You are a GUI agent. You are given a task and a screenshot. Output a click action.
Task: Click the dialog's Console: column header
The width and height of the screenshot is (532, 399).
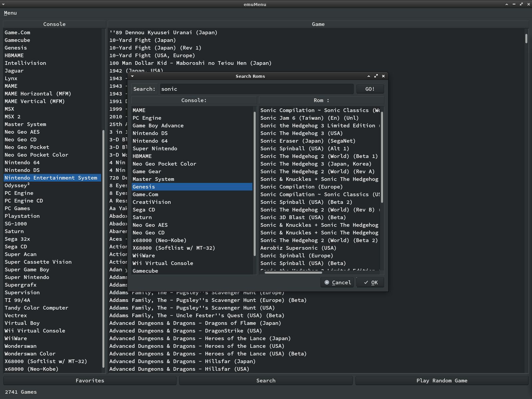click(x=194, y=100)
